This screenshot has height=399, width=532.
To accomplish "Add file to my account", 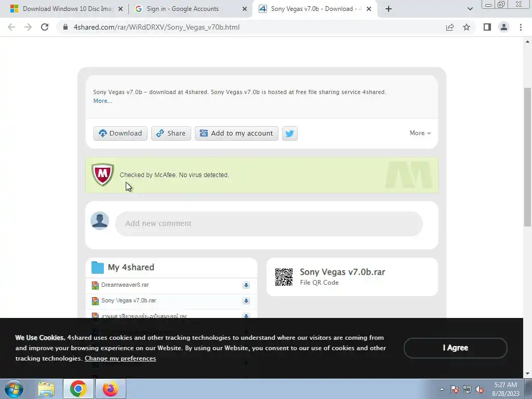I will (x=236, y=134).
